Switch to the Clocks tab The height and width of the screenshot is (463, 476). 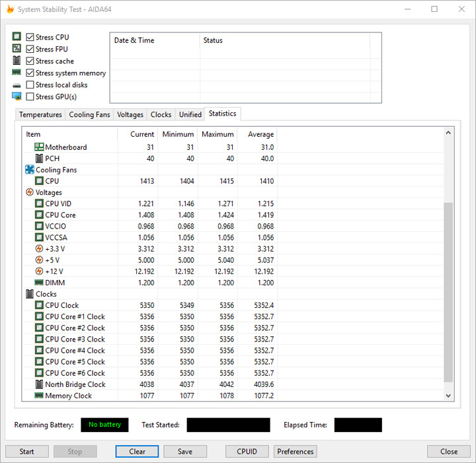coord(161,115)
